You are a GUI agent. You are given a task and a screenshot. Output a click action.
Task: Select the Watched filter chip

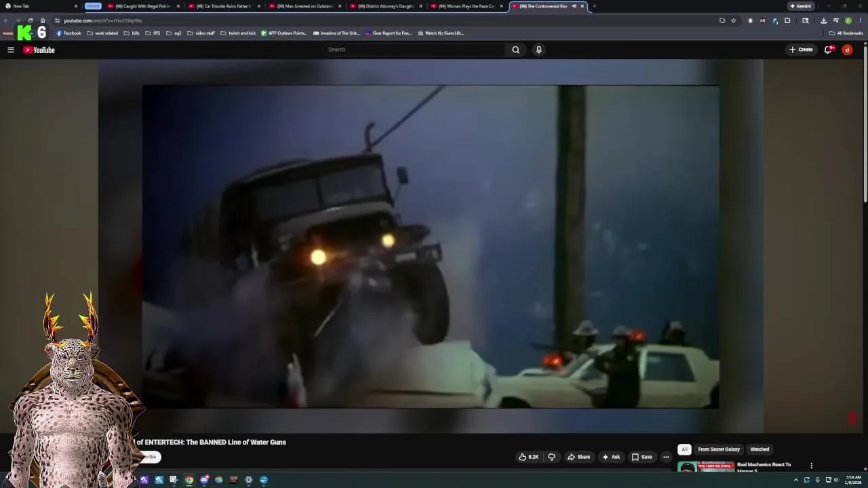[x=759, y=449]
